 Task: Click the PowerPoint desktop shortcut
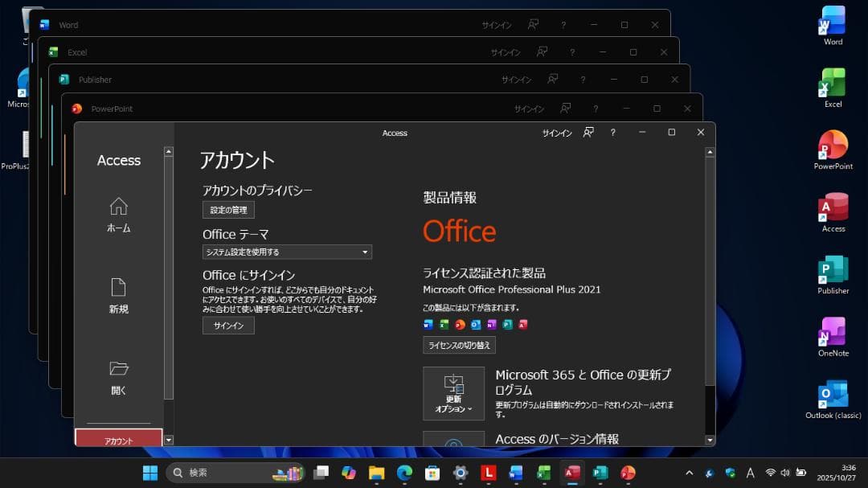[x=833, y=150]
